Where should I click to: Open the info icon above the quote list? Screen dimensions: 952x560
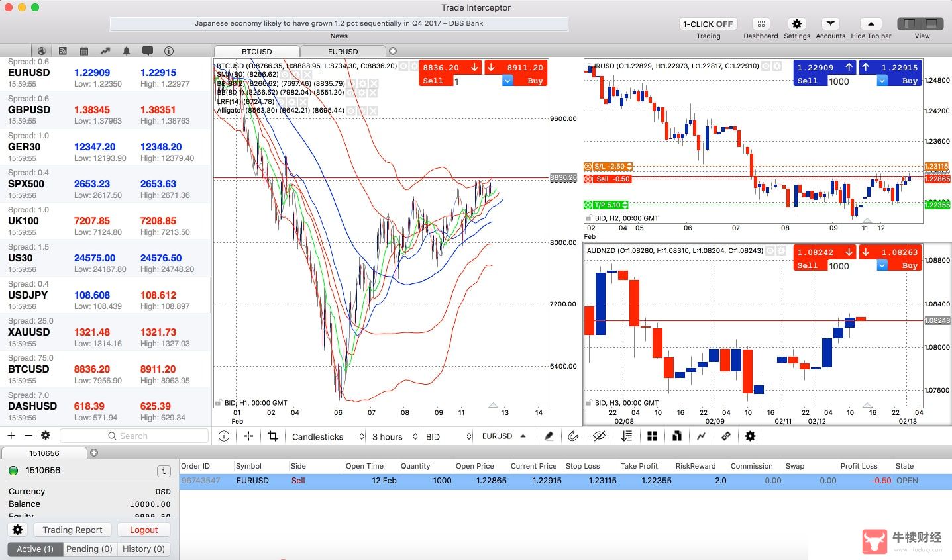click(169, 51)
